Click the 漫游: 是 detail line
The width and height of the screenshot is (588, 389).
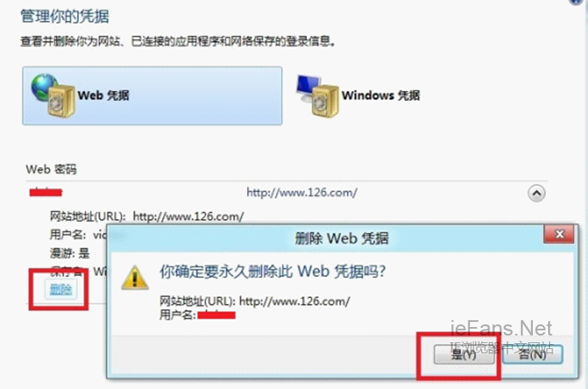[70, 253]
